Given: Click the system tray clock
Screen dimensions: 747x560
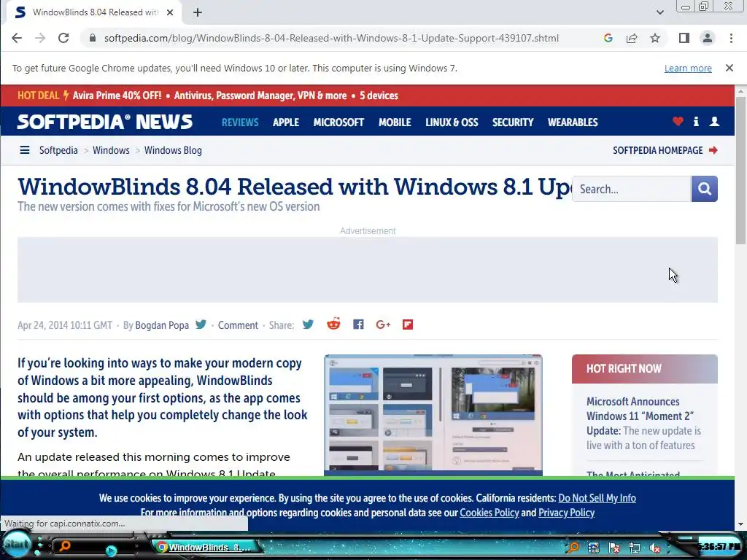Looking at the screenshot, I should click(x=719, y=546).
